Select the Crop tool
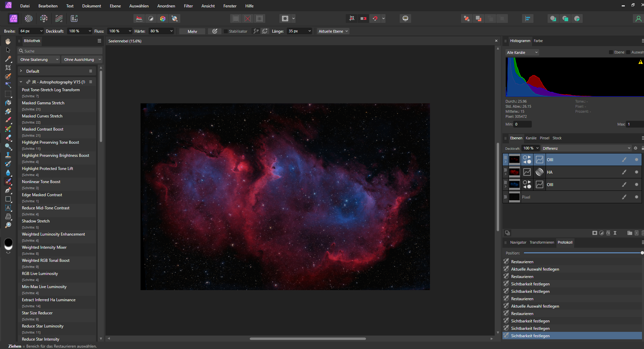 point(8,68)
